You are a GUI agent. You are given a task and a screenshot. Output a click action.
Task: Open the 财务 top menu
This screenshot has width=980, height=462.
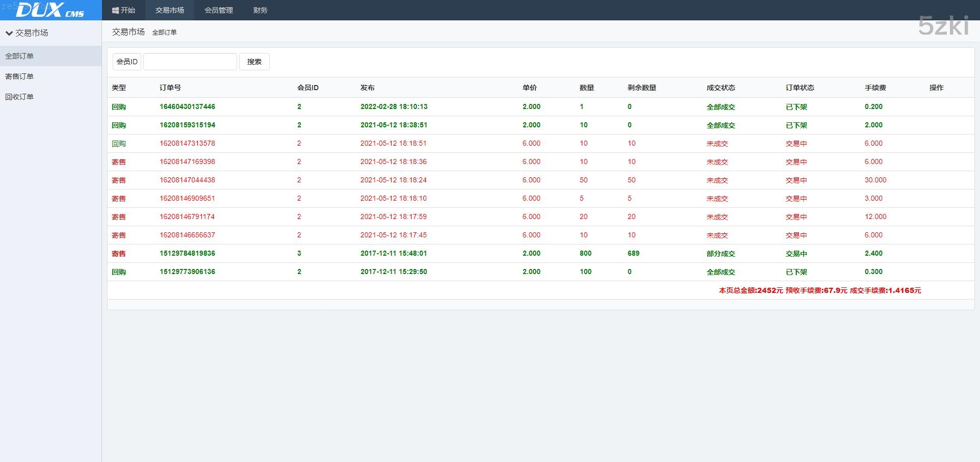click(x=260, y=10)
